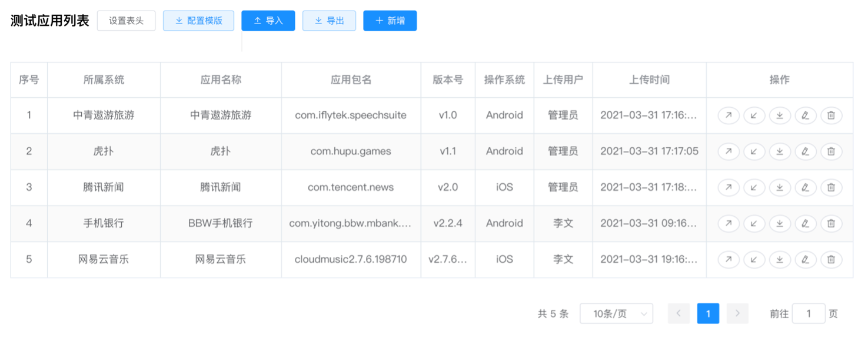868x347 pixels.
Task: Download the 虎扑 app via download icon
Action: pyautogui.click(x=780, y=151)
